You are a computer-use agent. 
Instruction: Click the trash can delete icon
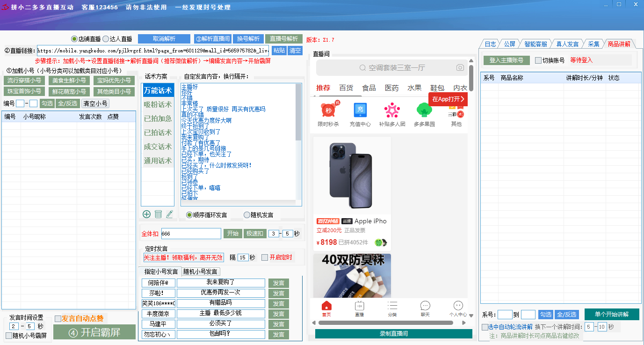point(158,214)
